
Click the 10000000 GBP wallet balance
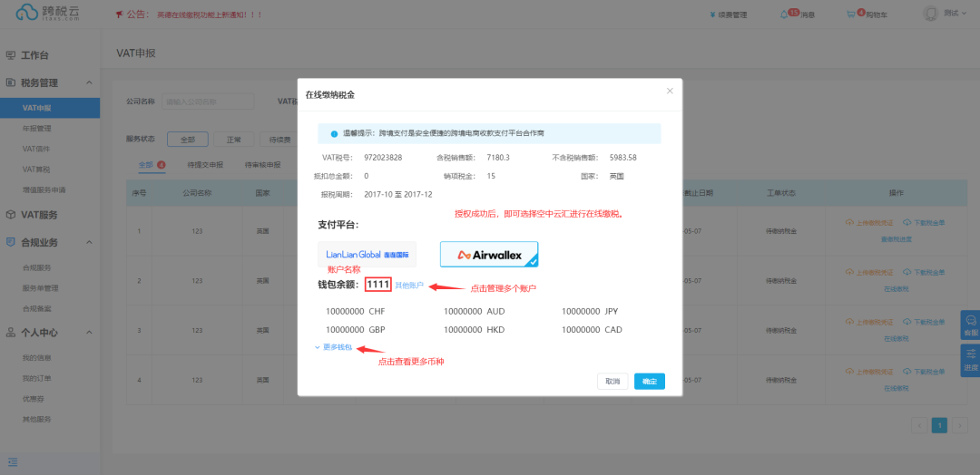pos(355,330)
